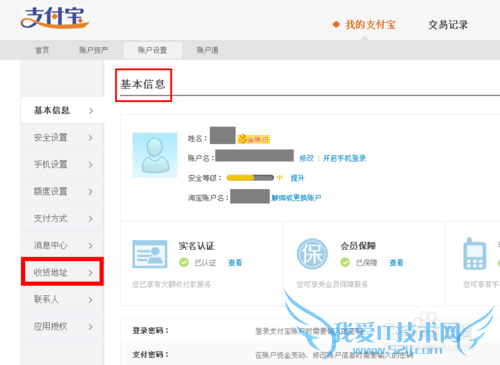
Task: Open 我的支付宝 top navigation
Action: pos(370,25)
